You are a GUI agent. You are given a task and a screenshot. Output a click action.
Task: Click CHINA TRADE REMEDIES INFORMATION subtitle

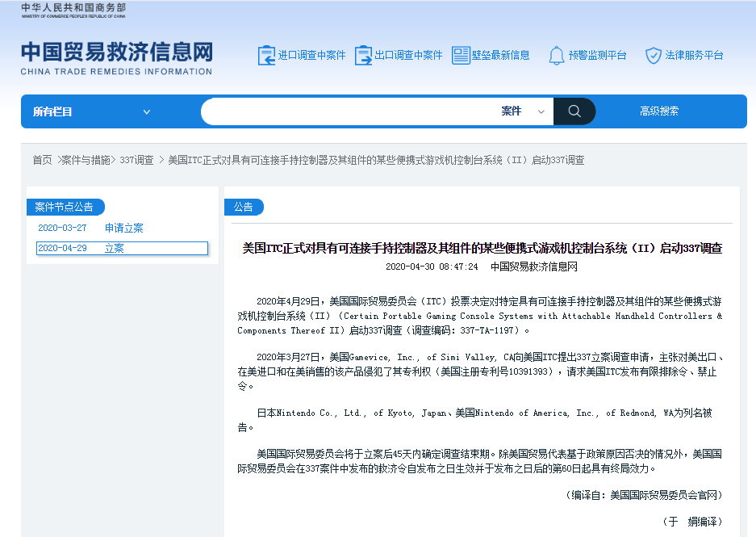[x=116, y=71]
